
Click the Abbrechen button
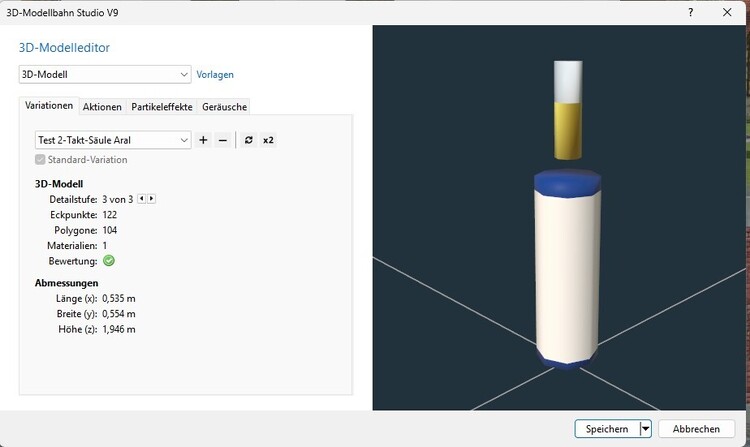click(696, 429)
